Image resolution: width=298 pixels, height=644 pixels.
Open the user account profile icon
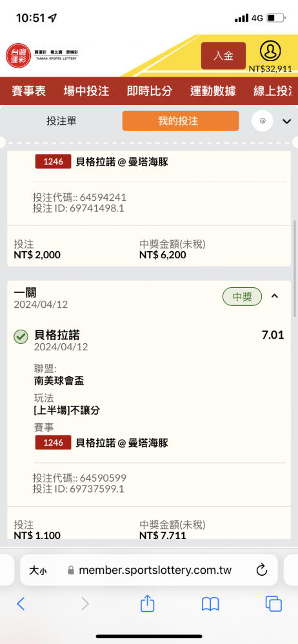pyautogui.click(x=270, y=51)
